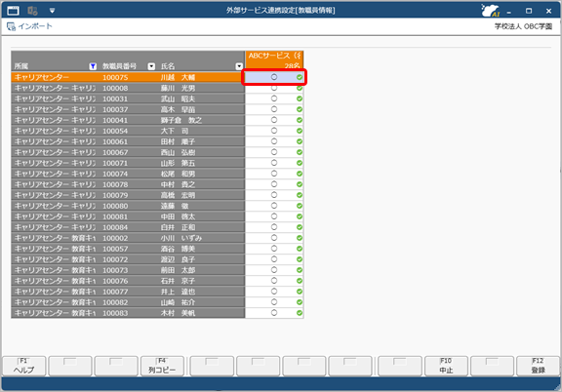
Task: Toggle the circle mark for employee 100054
Action: pyautogui.click(x=274, y=131)
